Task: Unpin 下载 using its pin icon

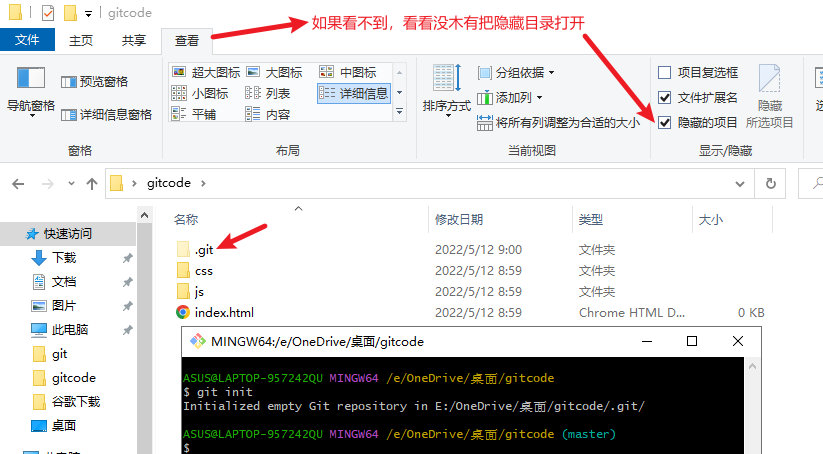Action: click(x=127, y=258)
